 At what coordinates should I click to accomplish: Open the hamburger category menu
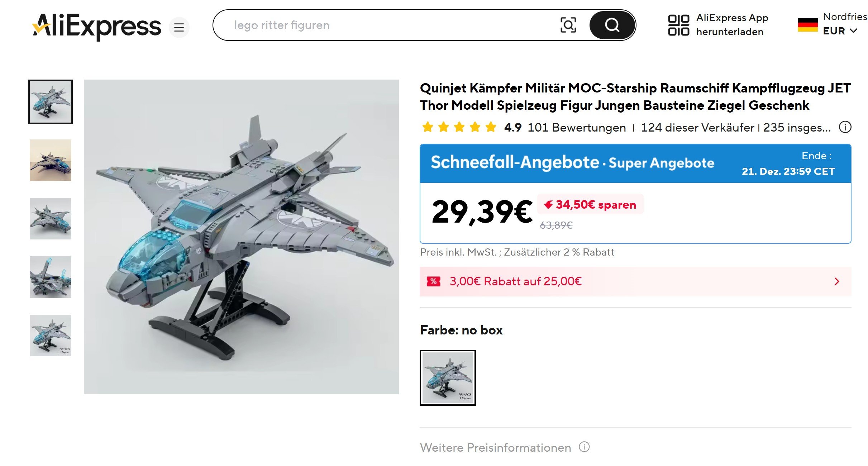coord(179,27)
